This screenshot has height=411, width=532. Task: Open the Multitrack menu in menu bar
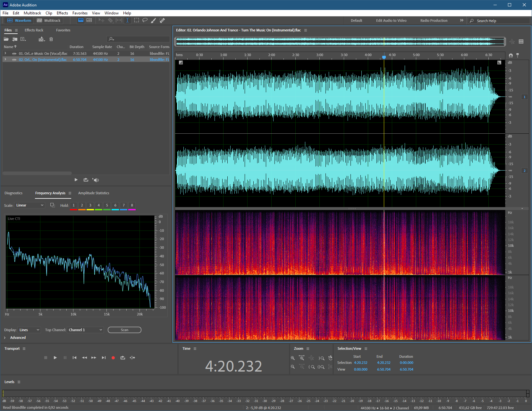click(x=32, y=13)
